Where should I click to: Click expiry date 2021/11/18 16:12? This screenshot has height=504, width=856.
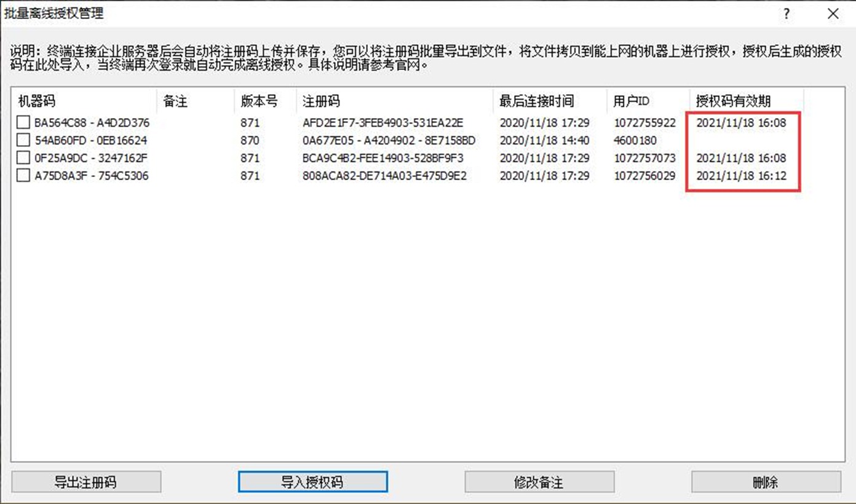[x=741, y=176]
